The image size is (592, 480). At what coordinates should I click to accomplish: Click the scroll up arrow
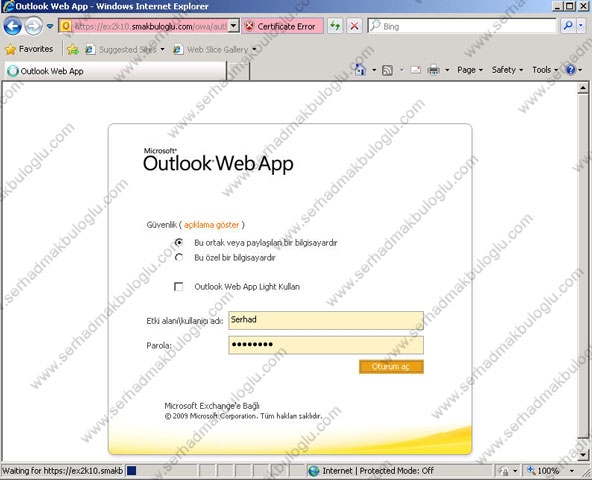coord(583,88)
